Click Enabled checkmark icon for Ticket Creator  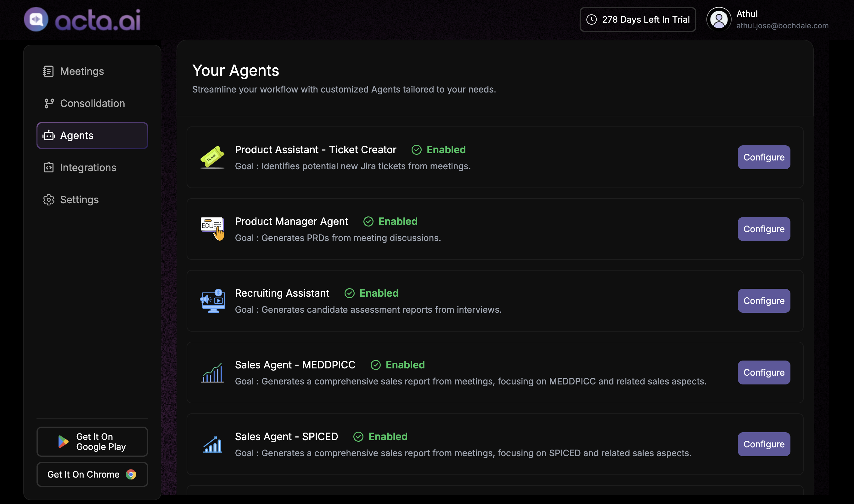[416, 150]
